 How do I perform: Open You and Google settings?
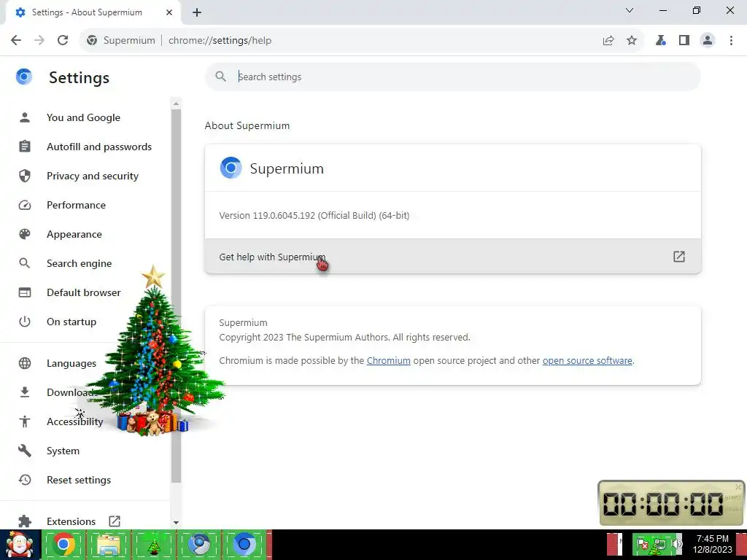83,117
